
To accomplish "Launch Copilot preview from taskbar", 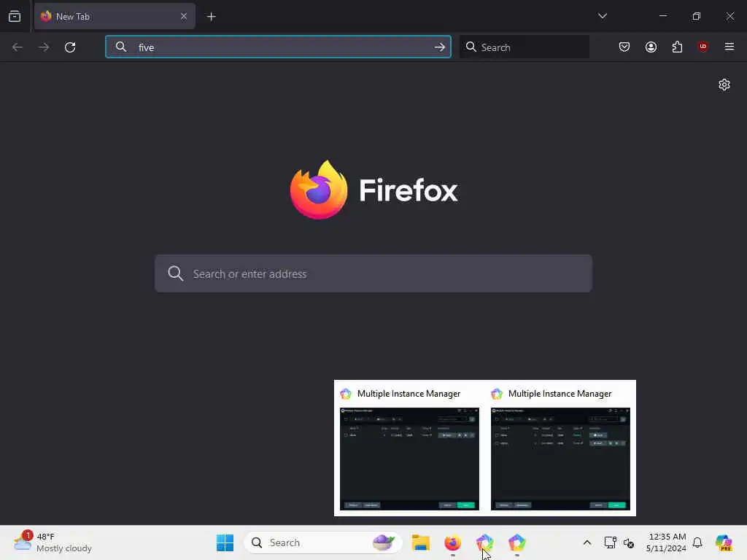I will click(x=724, y=542).
